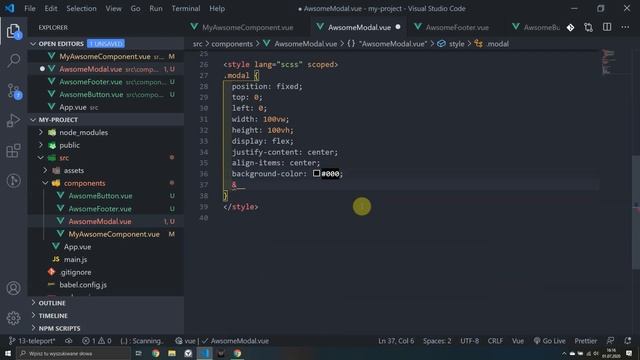Switch to VS Code taskbar icon

click(x=204, y=353)
